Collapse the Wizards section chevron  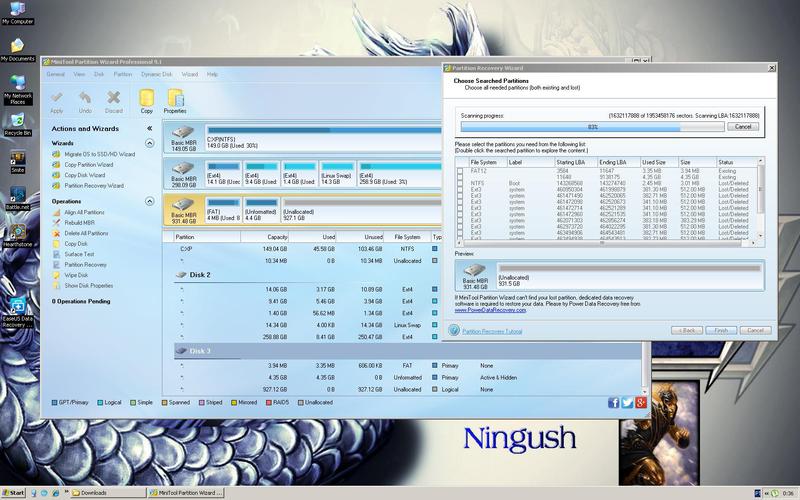click(x=149, y=143)
